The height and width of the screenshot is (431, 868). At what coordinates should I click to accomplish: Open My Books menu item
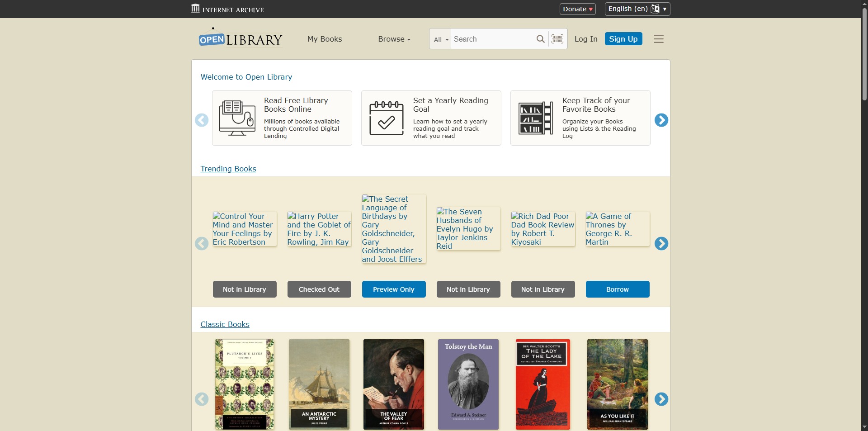point(325,39)
